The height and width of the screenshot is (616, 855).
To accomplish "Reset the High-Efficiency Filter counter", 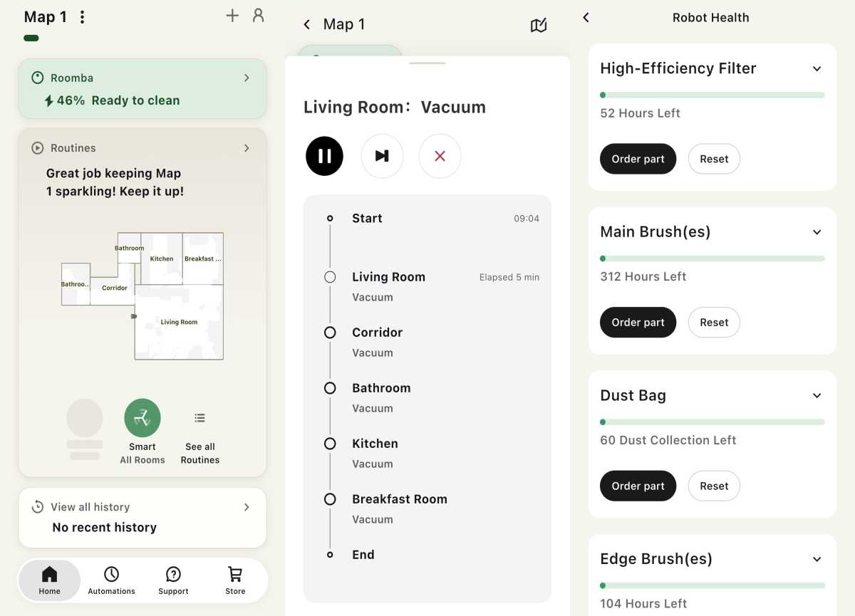I will (x=714, y=159).
